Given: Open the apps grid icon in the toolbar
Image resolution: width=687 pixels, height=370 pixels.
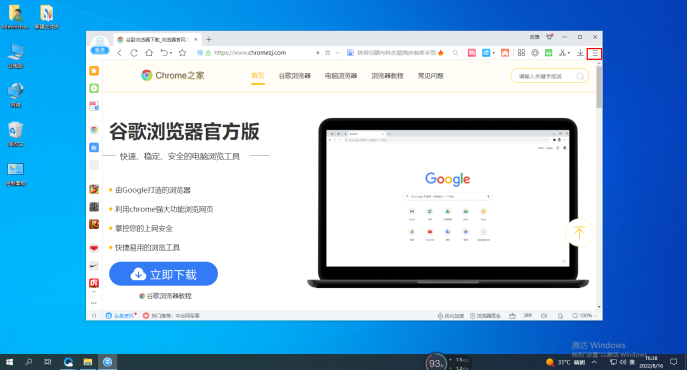Looking at the screenshot, I should pyautogui.click(x=521, y=53).
